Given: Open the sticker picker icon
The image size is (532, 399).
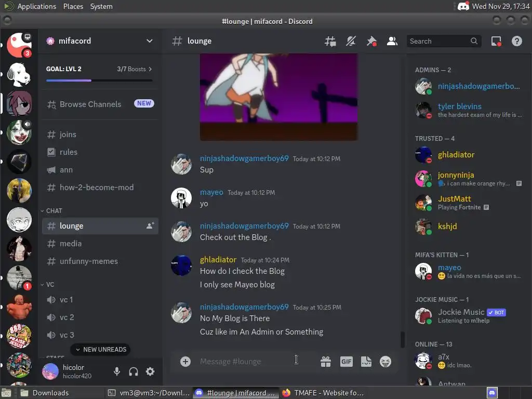Looking at the screenshot, I should coord(366,362).
